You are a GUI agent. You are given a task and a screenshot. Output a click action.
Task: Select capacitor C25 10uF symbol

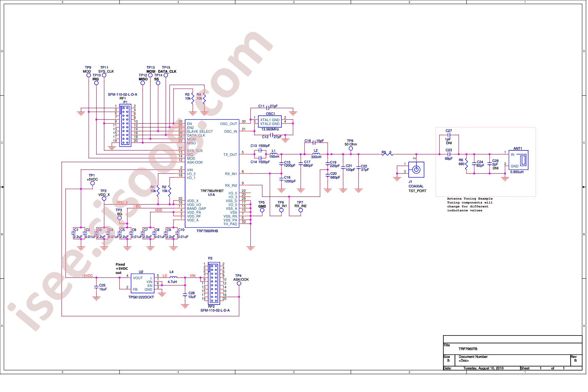click(97, 287)
